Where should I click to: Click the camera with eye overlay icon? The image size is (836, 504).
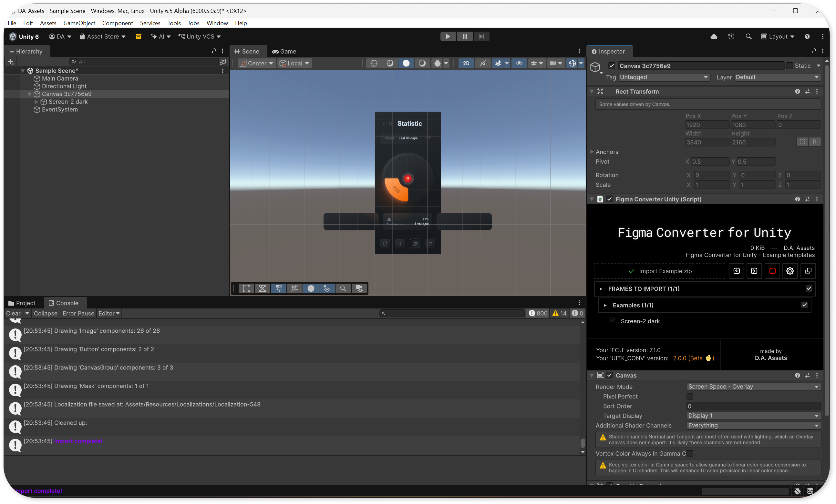(359, 288)
